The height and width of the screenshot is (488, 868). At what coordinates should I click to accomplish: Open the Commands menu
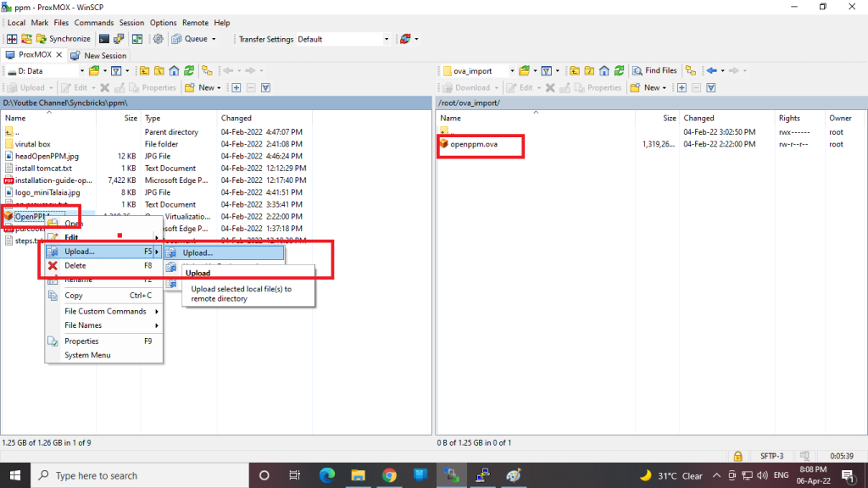click(93, 23)
